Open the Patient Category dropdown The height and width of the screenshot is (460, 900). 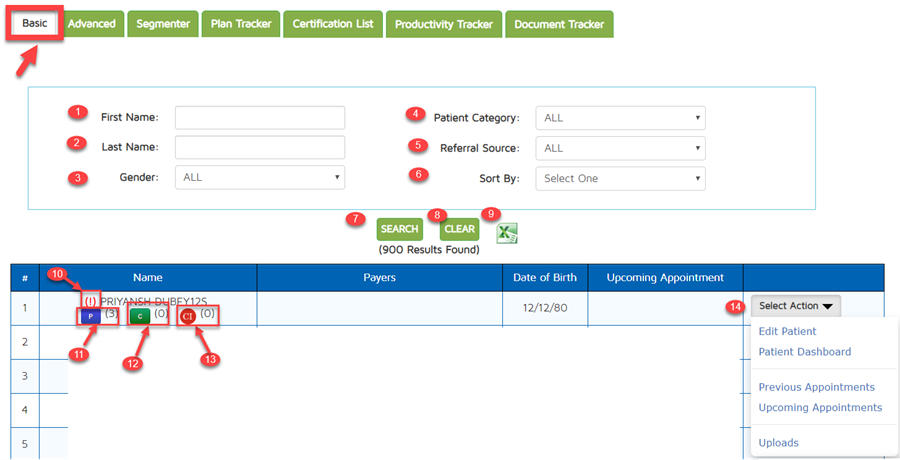click(620, 118)
